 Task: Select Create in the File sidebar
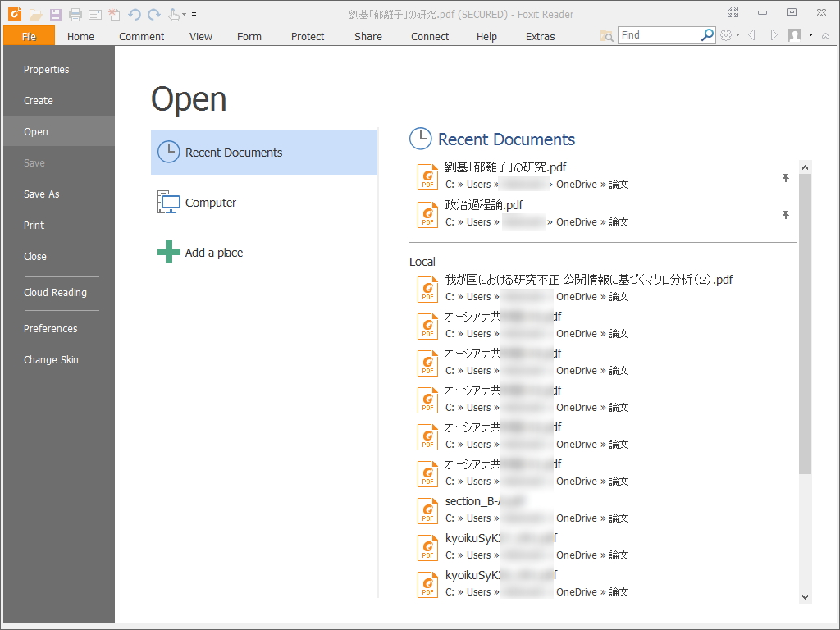pos(59,101)
